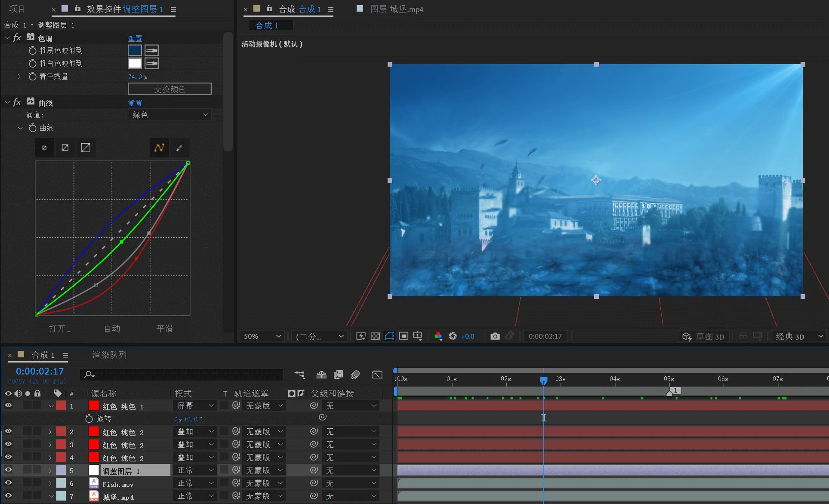Hide the Fish.mov layer eye
The height and width of the screenshot is (504, 829).
8,482
